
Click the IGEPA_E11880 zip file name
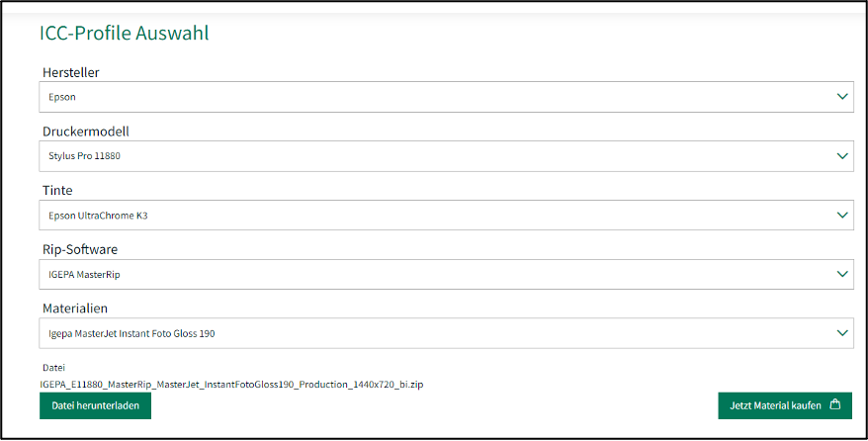click(x=231, y=384)
